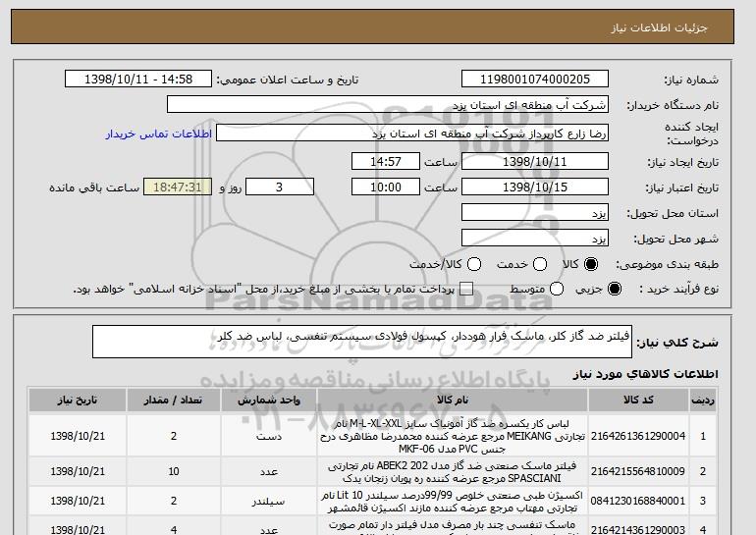The width and height of the screenshot is (756, 535).
Task: Click item code 0841230168840001
Action: [638, 502]
